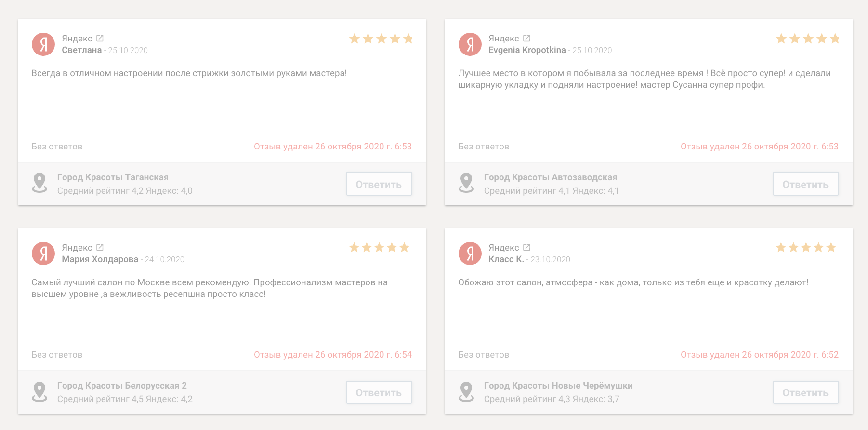Open Город Красоты Новые Черёмушки location name
The height and width of the screenshot is (430, 868).
click(x=558, y=386)
